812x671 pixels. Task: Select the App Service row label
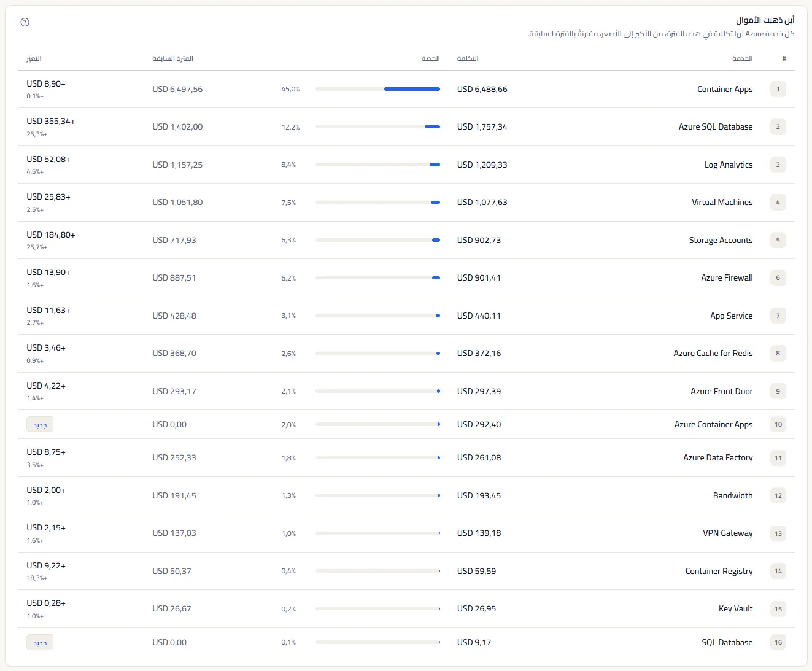coord(732,316)
